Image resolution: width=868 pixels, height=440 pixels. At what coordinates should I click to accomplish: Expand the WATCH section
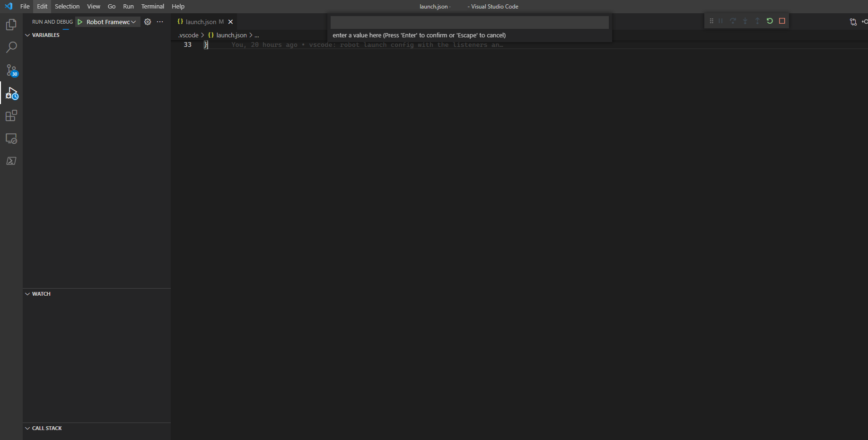[27, 293]
